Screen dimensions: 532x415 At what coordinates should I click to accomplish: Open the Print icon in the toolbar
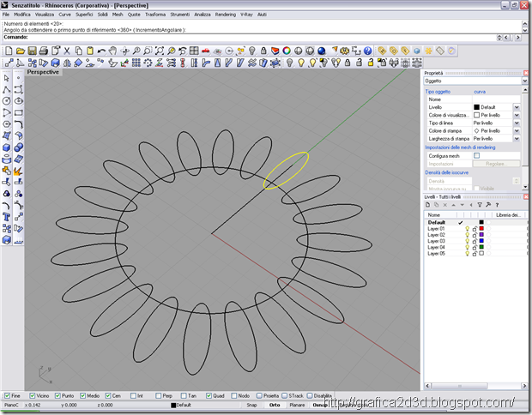click(44, 51)
